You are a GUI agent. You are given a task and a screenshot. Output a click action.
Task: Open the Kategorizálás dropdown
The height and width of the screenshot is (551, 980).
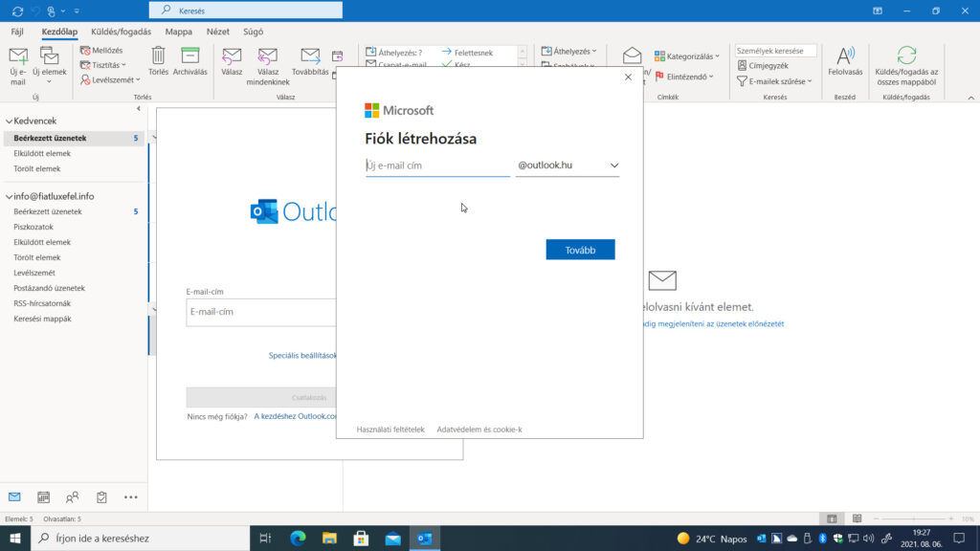[687, 56]
